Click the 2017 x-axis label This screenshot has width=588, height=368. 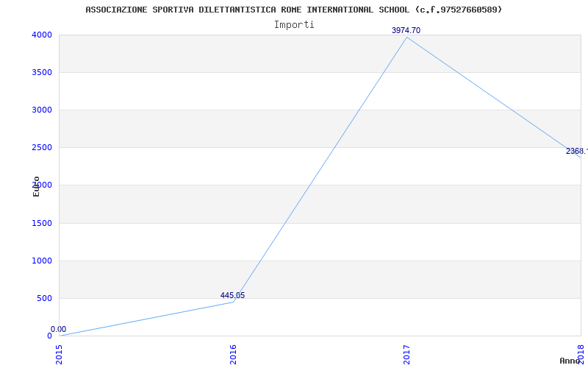(407, 355)
